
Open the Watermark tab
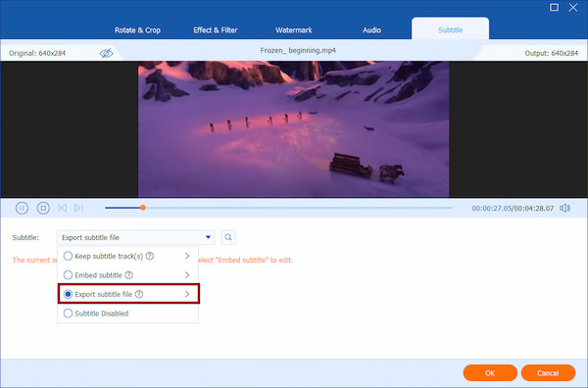(x=294, y=30)
